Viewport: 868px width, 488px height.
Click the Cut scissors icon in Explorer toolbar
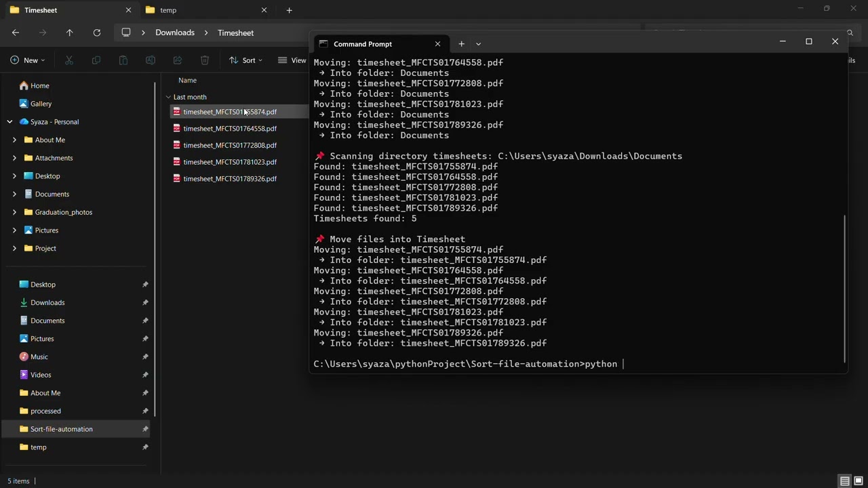pyautogui.click(x=69, y=60)
